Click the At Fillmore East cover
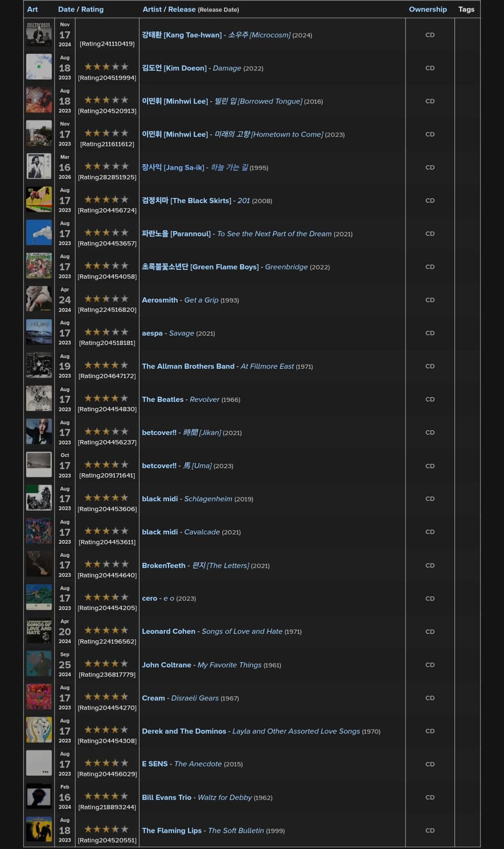This screenshot has width=504, height=849. point(39,366)
